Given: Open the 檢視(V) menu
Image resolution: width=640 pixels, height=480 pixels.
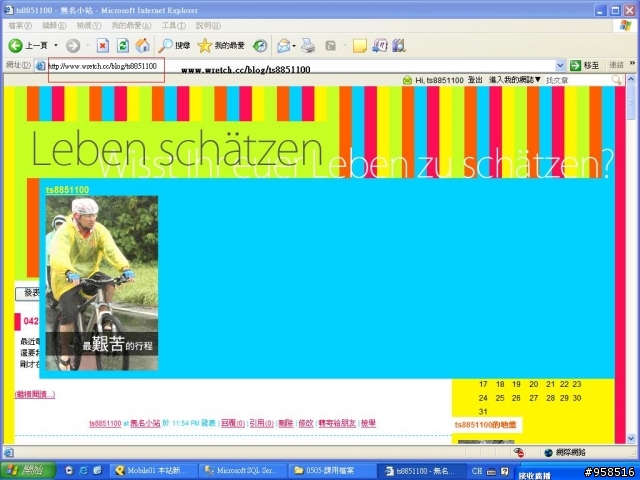Looking at the screenshot, I should [89, 25].
